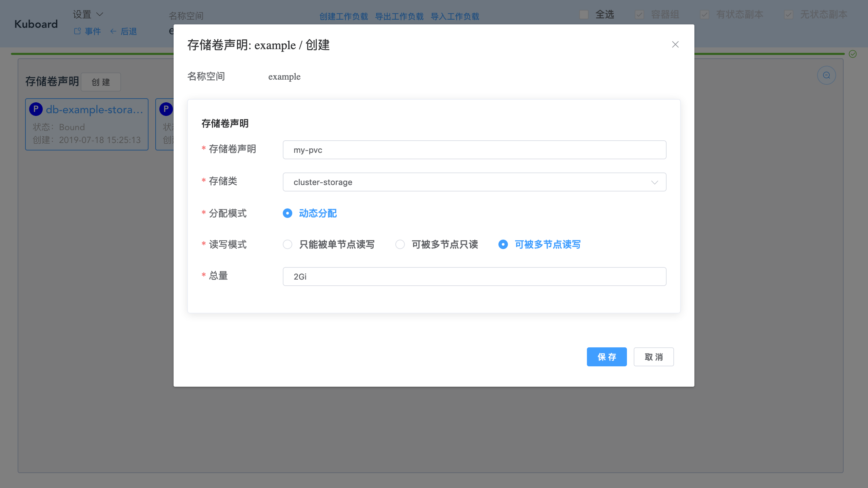Click 创建工作负载 link
The width and height of the screenshot is (868, 488).
click(x=343, y=16)
